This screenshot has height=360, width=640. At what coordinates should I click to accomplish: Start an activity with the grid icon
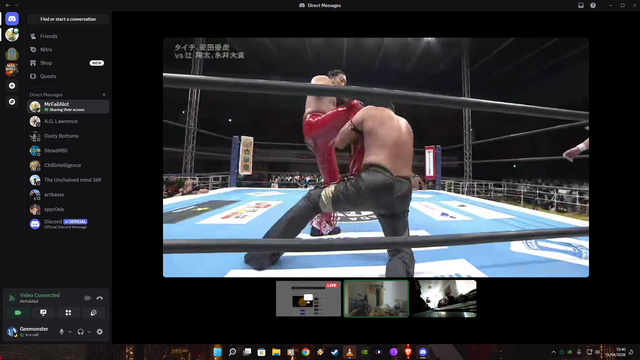[x=68, y=313]
